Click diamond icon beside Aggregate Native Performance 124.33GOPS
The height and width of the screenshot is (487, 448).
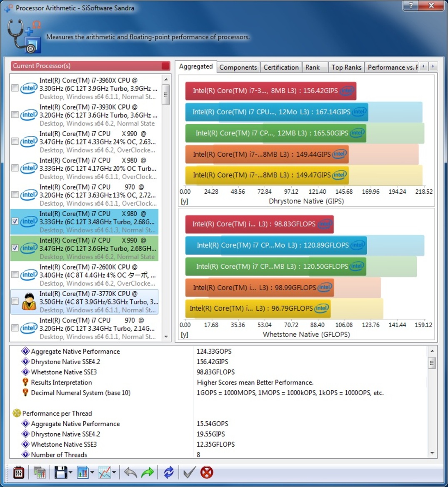click(x=25, y=351)
